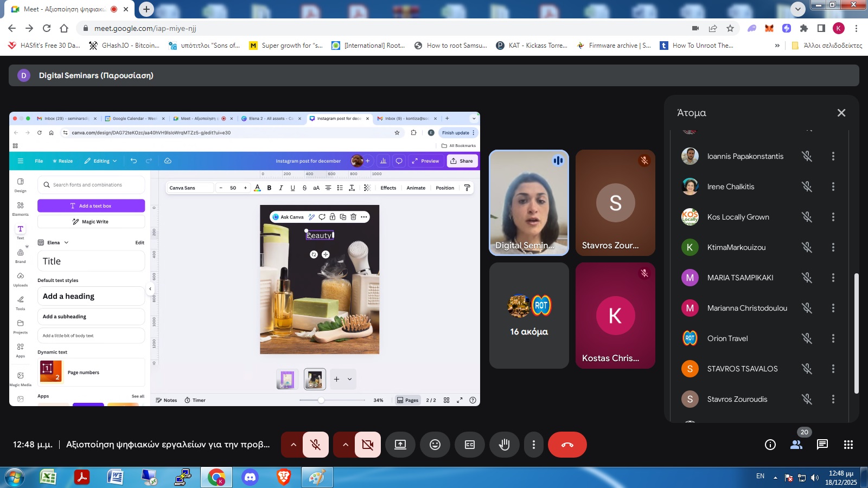The image size is (868, 488).
Task: Expand video settings arrow beside camera
Action: click(346, 445)
